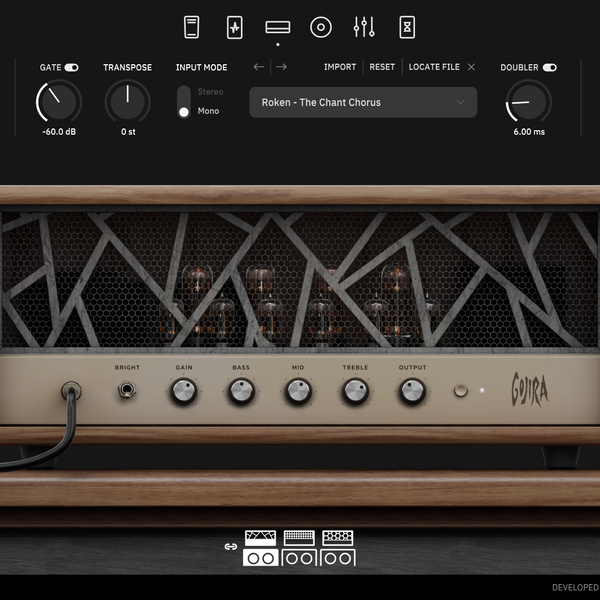Open the cabinet speaker section icon

[321, 27]
